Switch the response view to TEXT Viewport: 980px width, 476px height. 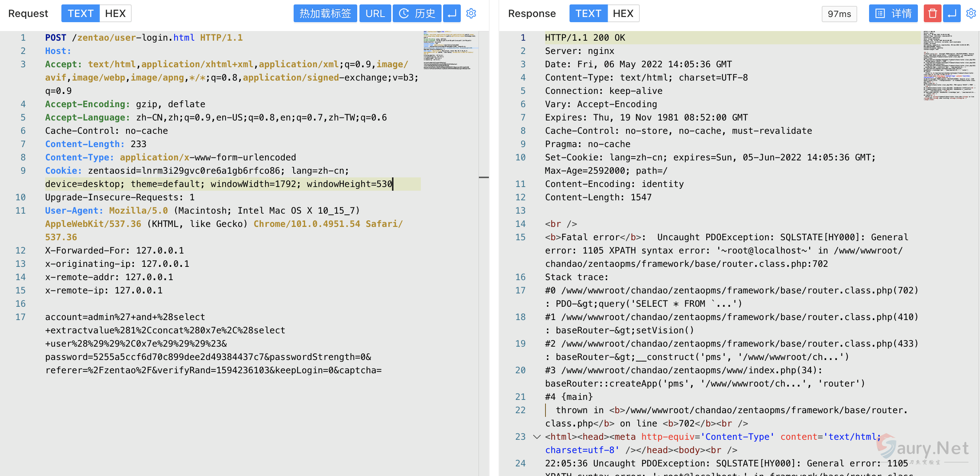point(588,14)
